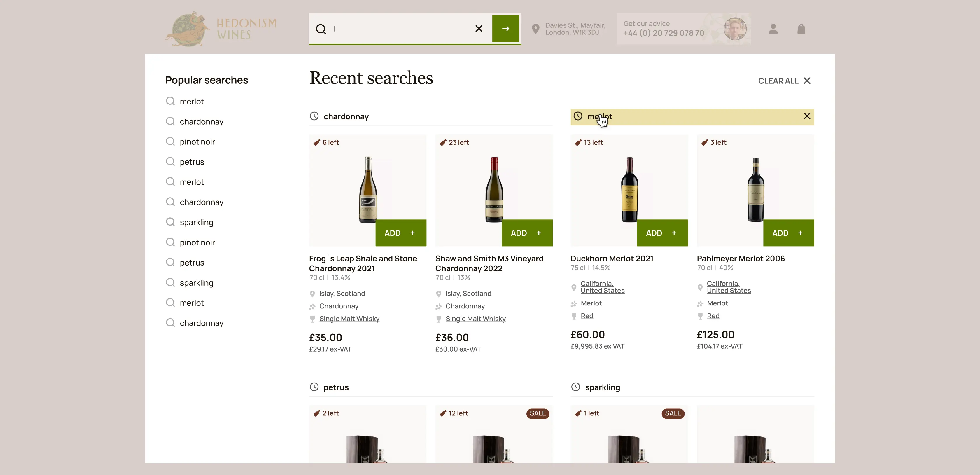Click the green search submit arrow button
Screen dimensions: 980x475
(505, 29)
